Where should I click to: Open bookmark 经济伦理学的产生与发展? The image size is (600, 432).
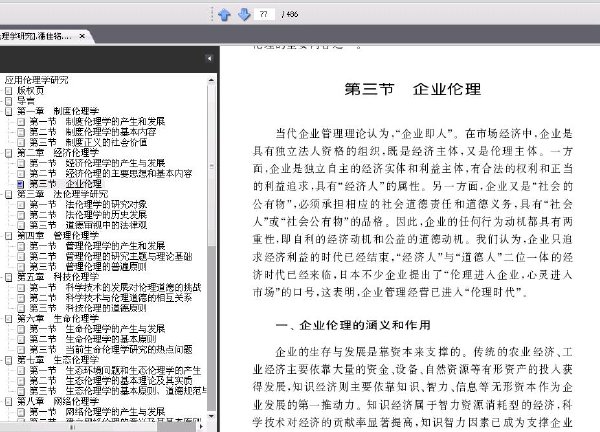[97, 163]
